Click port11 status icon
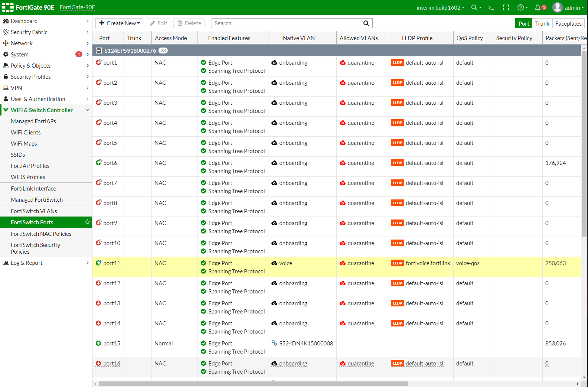The image size is (588, 387). point(98,263)
